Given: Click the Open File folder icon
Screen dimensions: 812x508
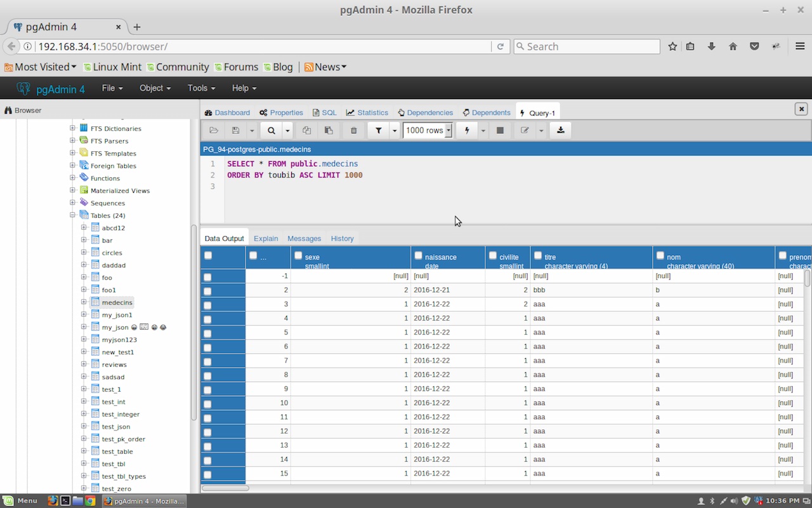Looking at the screenshot, I should 214,131.
